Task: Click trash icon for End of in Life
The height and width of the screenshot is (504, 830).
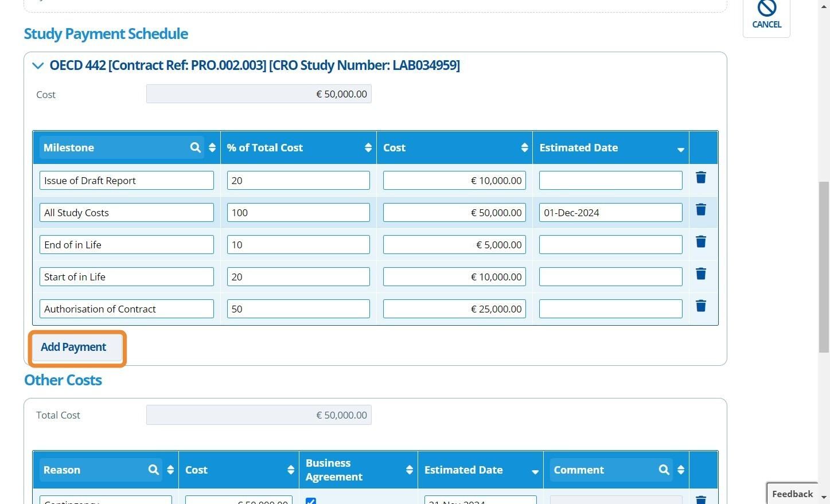Action: [700, 242]
